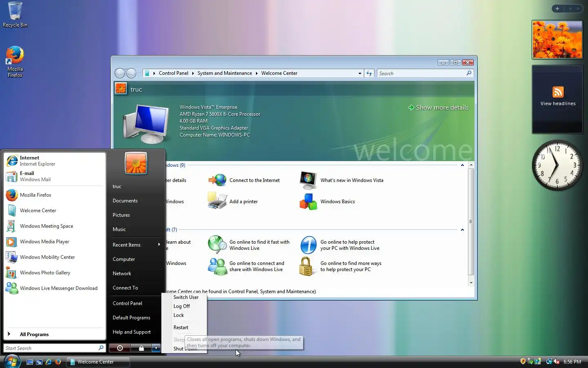Open Go online to find it fast
588x368 pixels.
coord(249,245)
